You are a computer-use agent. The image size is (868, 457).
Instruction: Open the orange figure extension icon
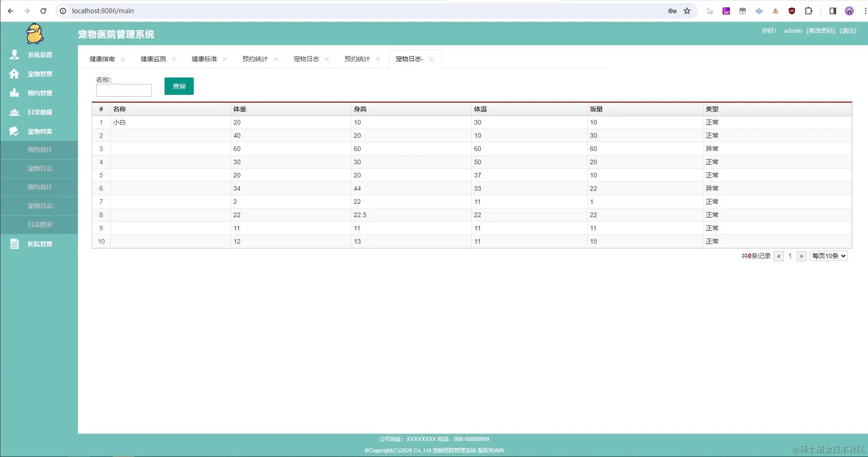775,11
